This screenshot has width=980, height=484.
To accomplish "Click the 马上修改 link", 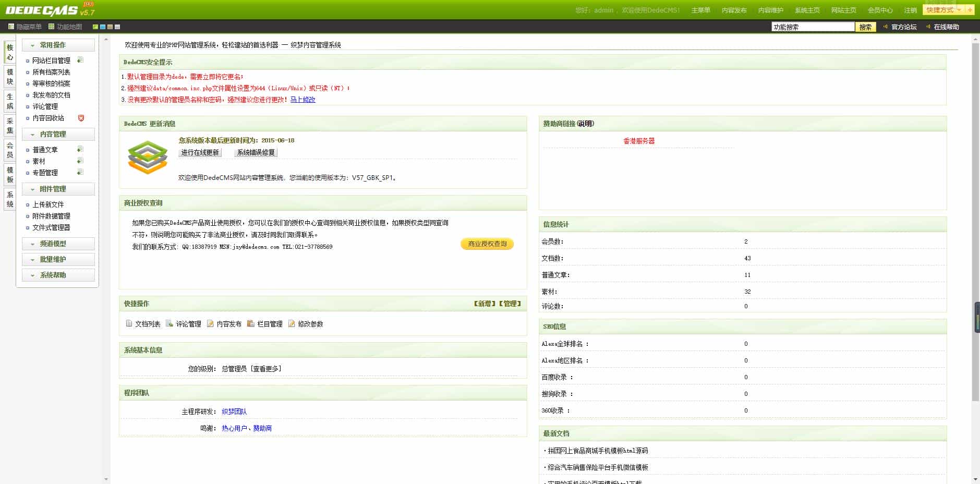I will pos(303,100).
